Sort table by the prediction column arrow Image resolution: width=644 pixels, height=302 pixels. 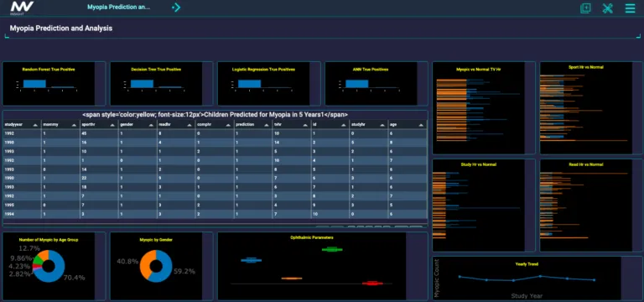[x=267, y=125]
